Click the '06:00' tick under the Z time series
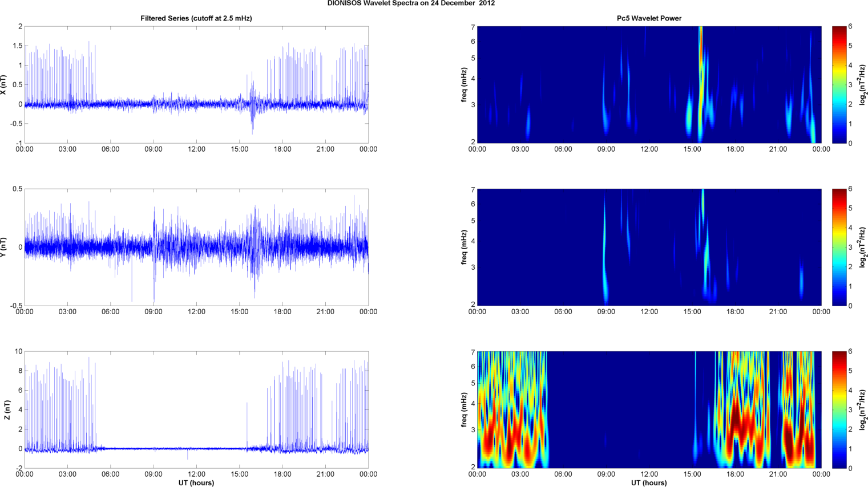Image resolution: width=868 pixels, height=487 pixels. pos(111,474)
